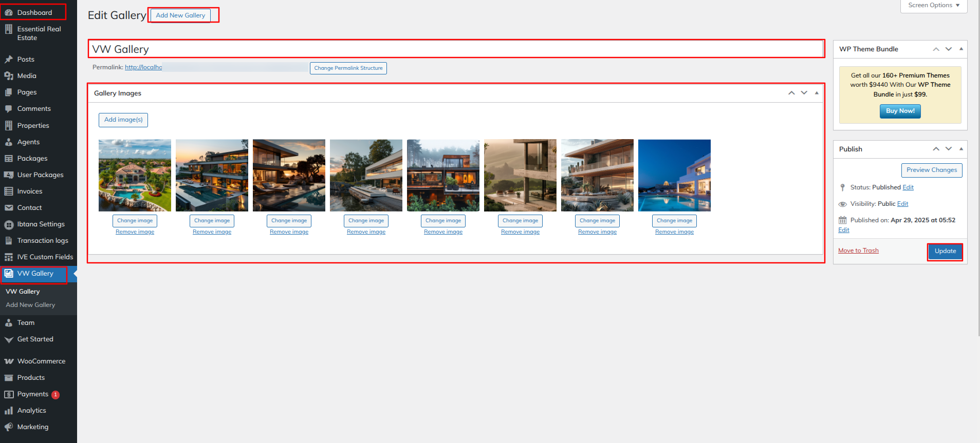Click the Analytics bar chart icon
Viewport: 980px width, 443px height.
tap(9, 411)
